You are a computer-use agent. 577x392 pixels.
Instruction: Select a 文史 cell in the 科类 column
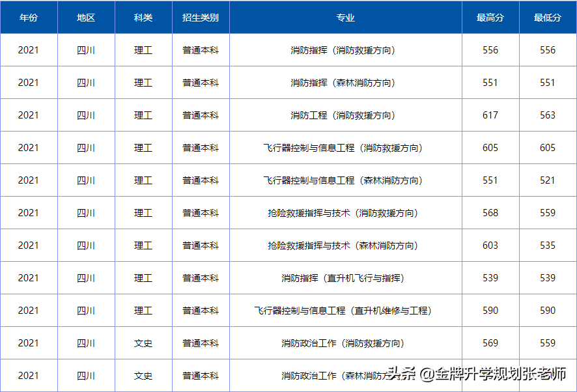143,343
